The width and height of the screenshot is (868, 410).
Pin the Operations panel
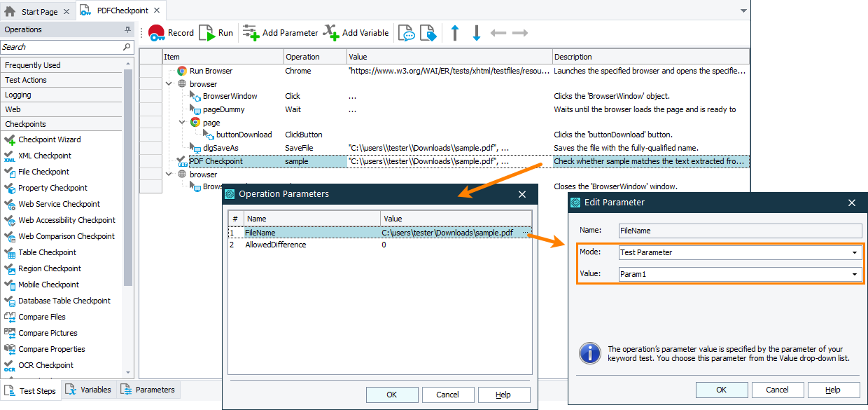[x=127, y=29]
